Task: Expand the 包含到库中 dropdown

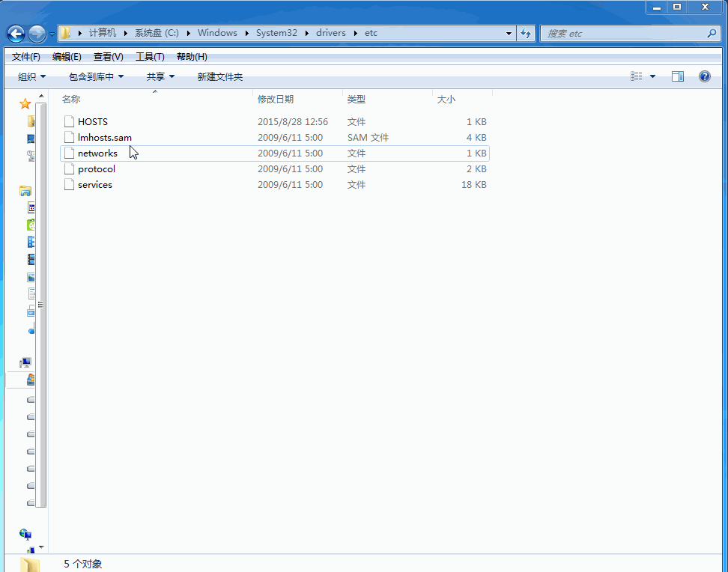Action: point(96,77)
